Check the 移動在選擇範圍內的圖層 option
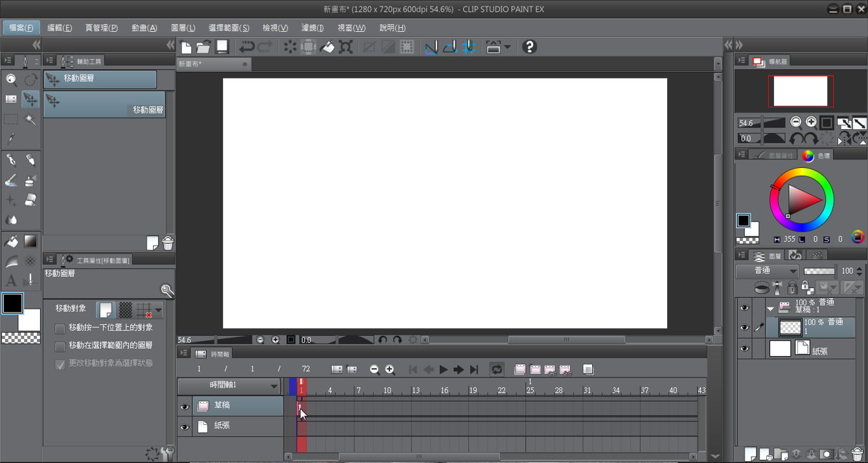This screenshot has width=868, height=463. pyautogui.click(x=60, y=346)
